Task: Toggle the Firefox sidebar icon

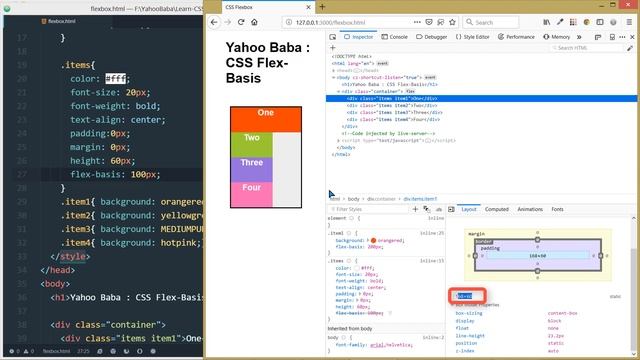Action: point(600,22)
